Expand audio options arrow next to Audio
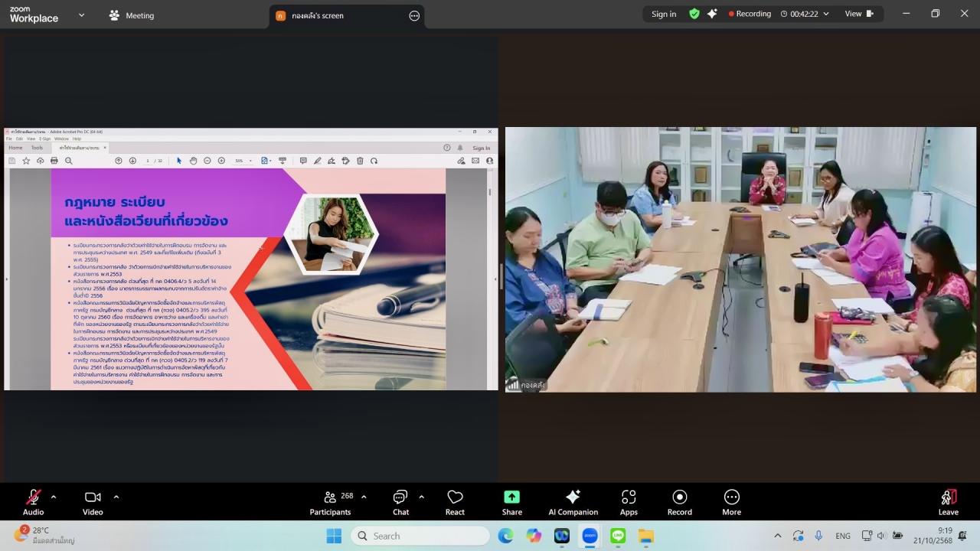The width and height of the screenshot is (980, 551). point(54,497)
